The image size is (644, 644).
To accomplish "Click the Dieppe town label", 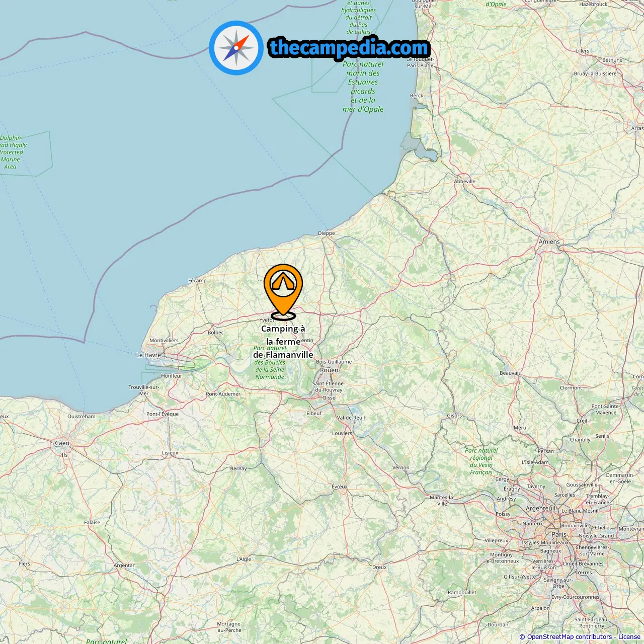I will coord(327,233).
